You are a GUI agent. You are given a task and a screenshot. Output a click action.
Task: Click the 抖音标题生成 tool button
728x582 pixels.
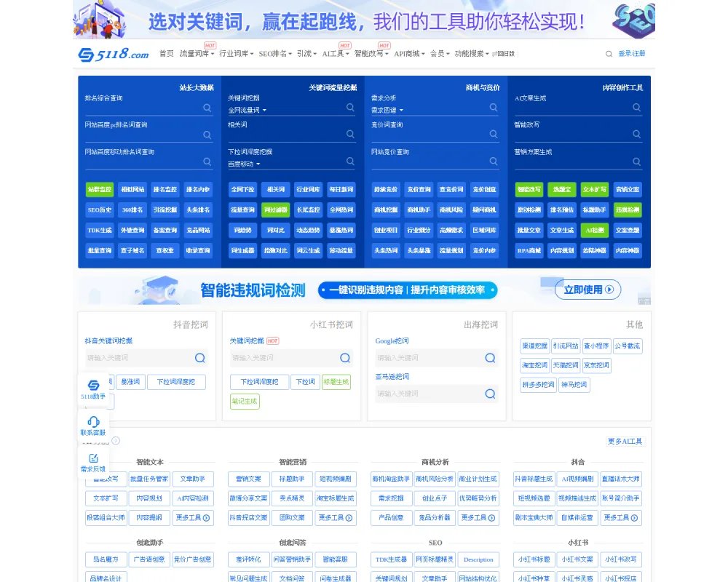click(x=534, y=479)
